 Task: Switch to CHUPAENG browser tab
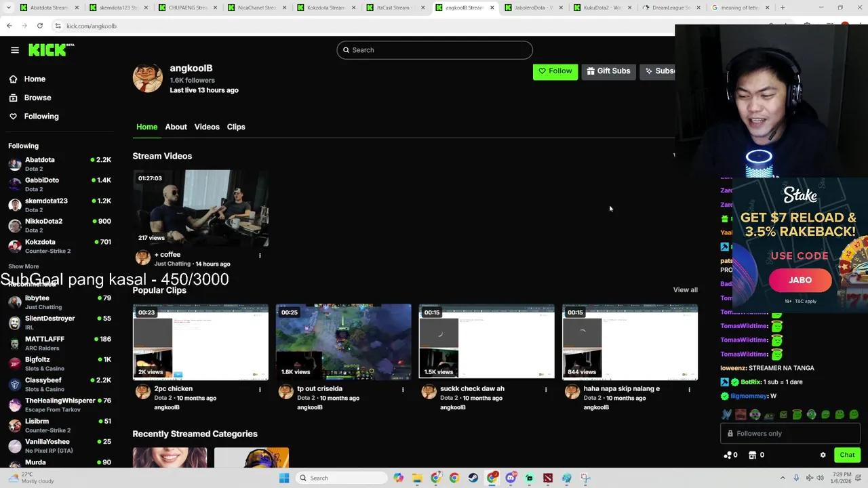pyautogui.click(x=188, y=7)
